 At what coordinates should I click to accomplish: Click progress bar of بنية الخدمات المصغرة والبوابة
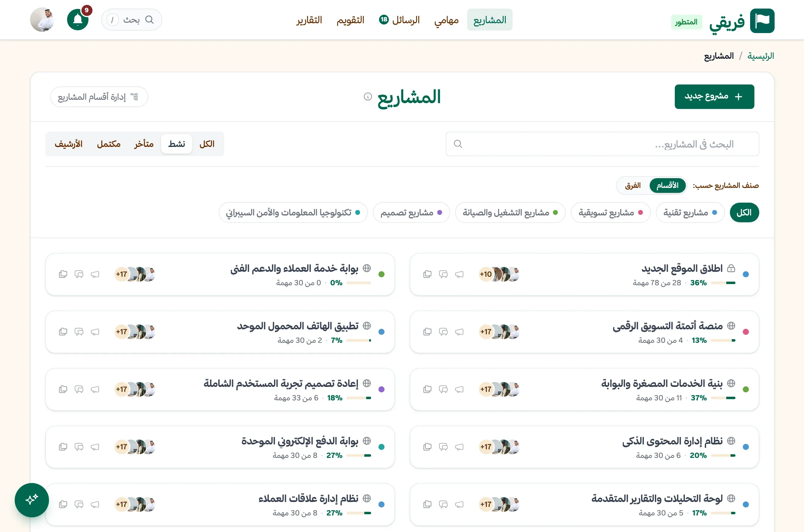[x=723, y=398]
